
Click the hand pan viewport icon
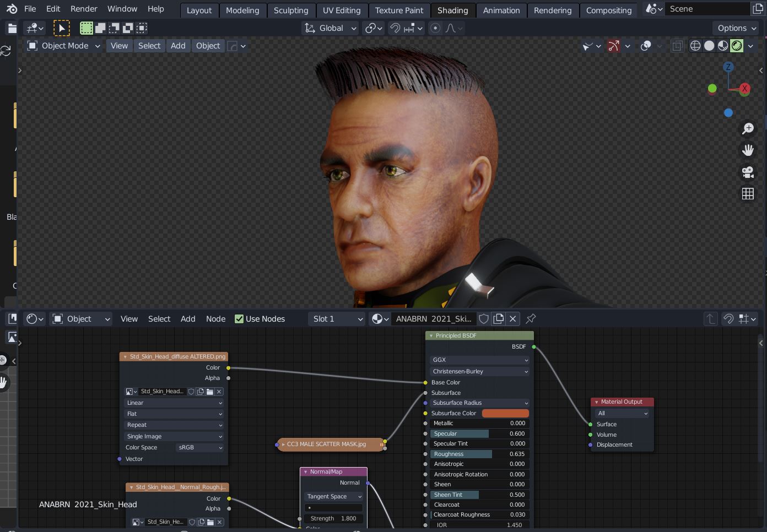pyautogui.click(x=748, y=150)
